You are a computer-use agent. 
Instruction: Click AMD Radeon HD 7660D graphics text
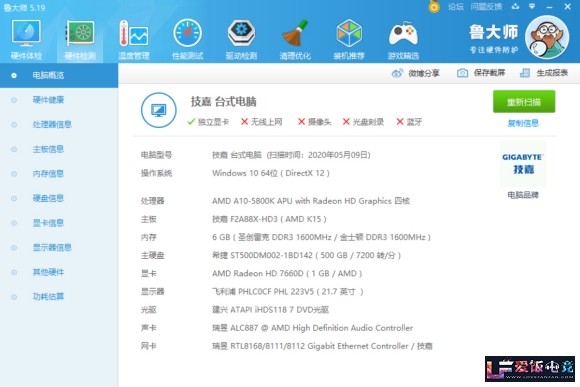point(287,273)
